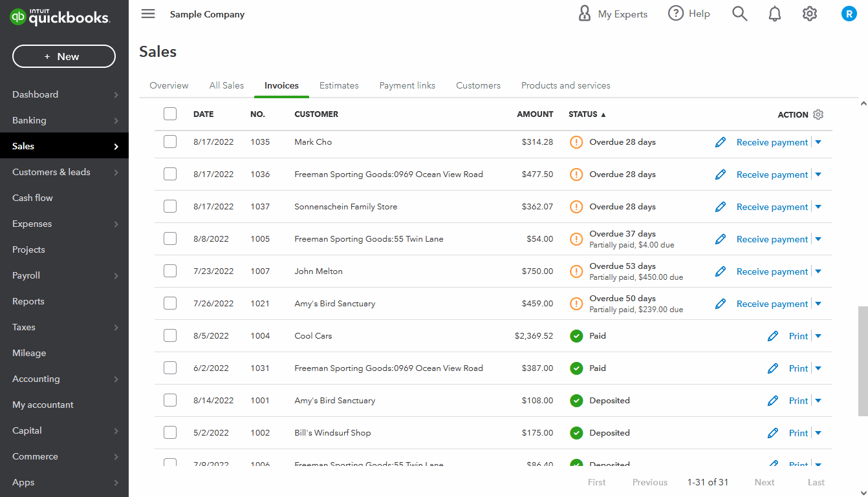This screenshot has width=868, height=497.
Task: Click edit pencil for John Melton invoice
Action: (721, 271)
